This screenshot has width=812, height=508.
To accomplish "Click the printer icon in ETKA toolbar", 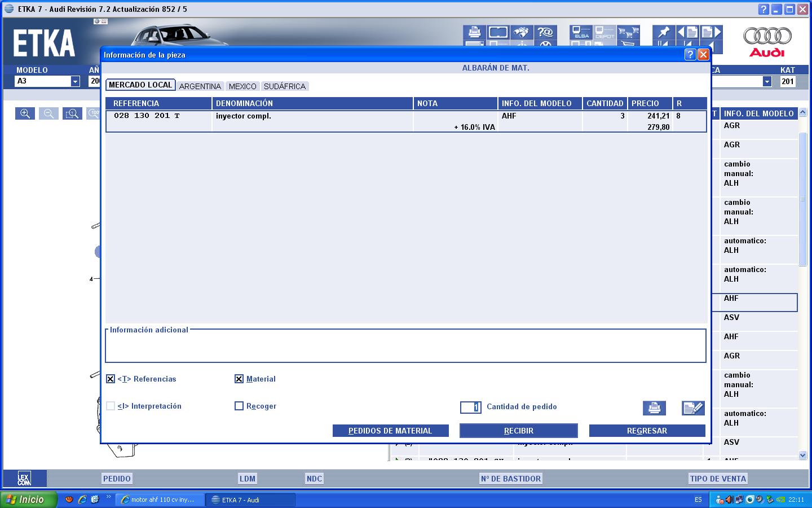I will click(x=475, y=32).
